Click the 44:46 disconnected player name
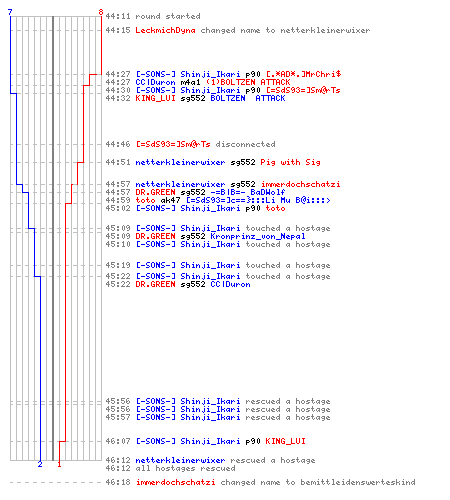The image size is (450, 500). tap(173, 144)
